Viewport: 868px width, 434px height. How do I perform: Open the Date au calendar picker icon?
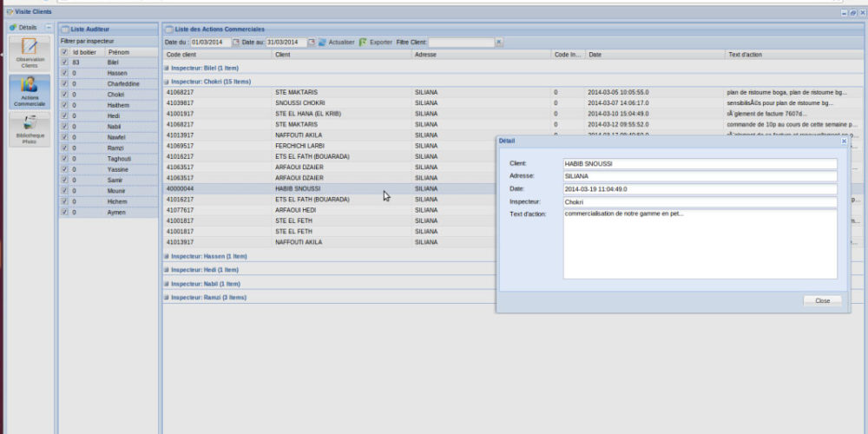311,42
